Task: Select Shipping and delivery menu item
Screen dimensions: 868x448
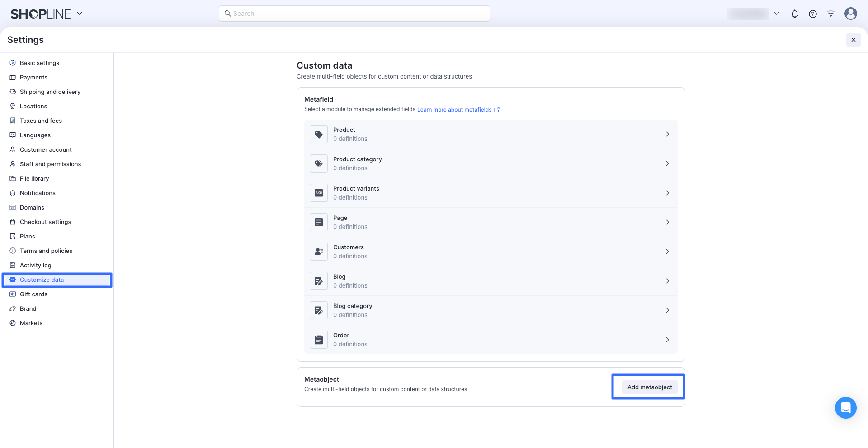Action: coord(50,92)
